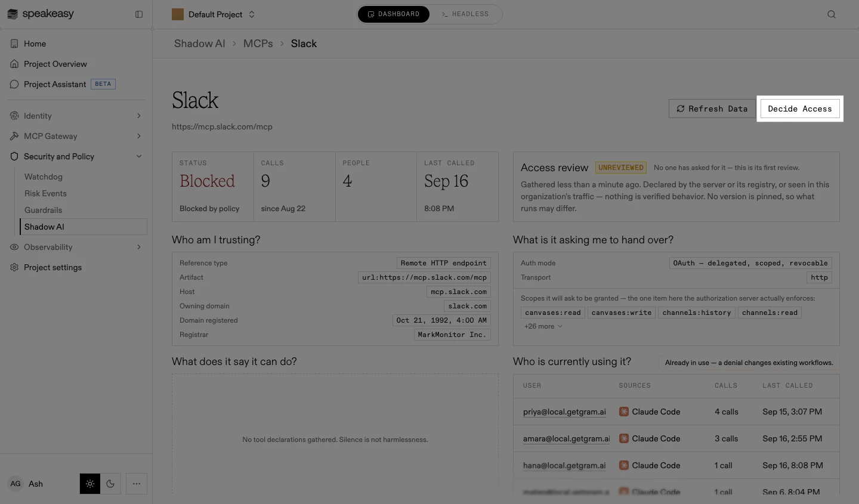Viewport: 859px width, 504px height.
Task: Expand the +26 more scopes list
Action: (543, 326)
